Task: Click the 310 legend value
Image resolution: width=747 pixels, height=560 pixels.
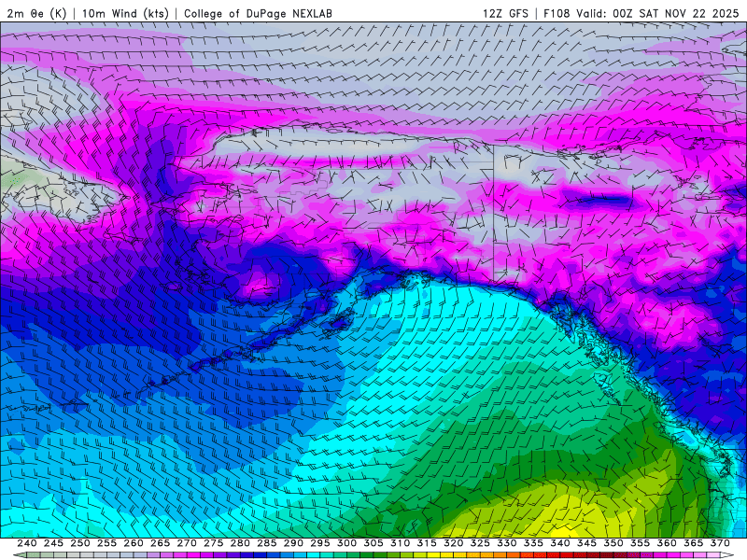Action: click(401, 543)
